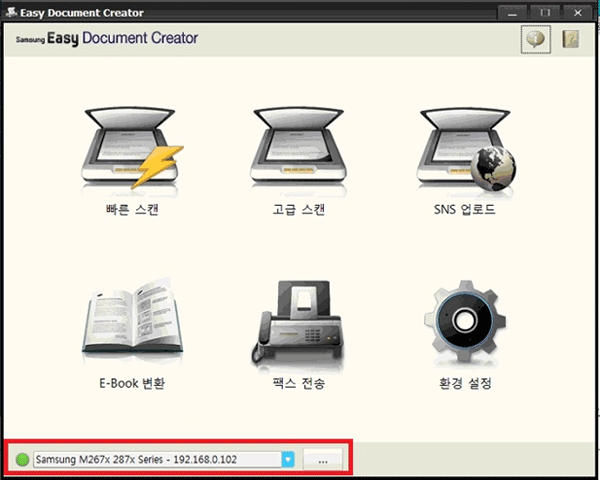Maximize the Easy Document Creator window
600x480 pixels.
545,13
